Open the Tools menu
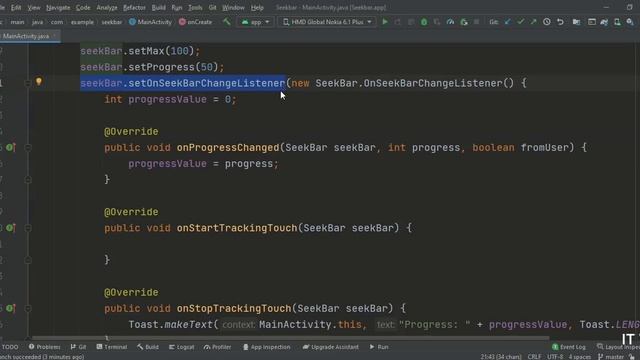Screen dimensions: 640x360 coord(195,7)
